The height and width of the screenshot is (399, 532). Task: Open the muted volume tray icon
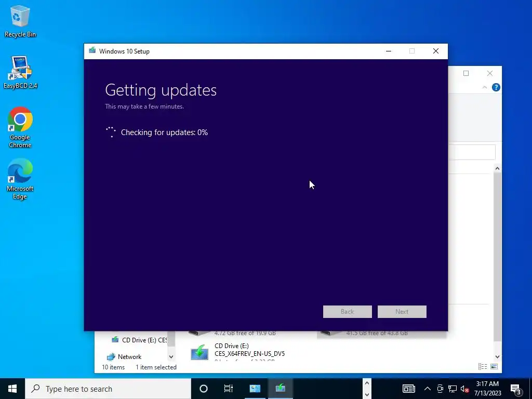[464, 389]
